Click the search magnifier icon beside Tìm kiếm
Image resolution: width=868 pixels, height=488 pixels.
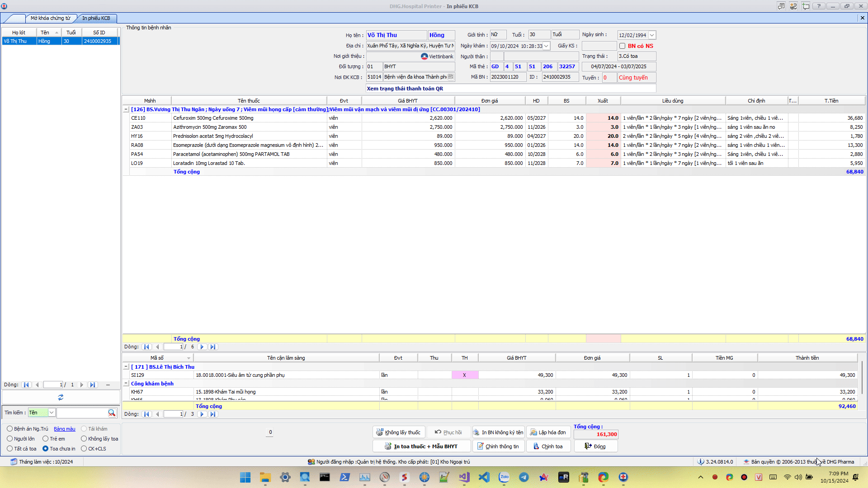pyautogui.click(x=112, y=413)
